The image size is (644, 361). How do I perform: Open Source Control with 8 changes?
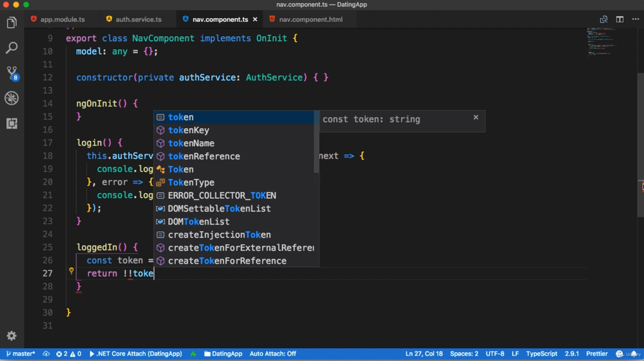click(12, 73)
